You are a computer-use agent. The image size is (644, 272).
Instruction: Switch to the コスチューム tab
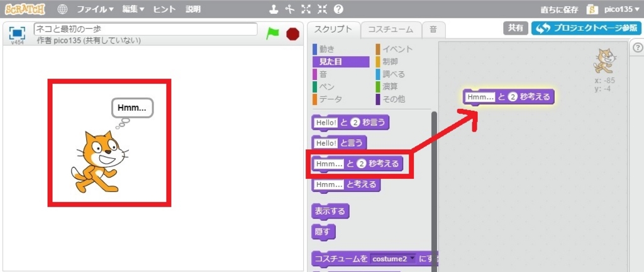(391, 30)
